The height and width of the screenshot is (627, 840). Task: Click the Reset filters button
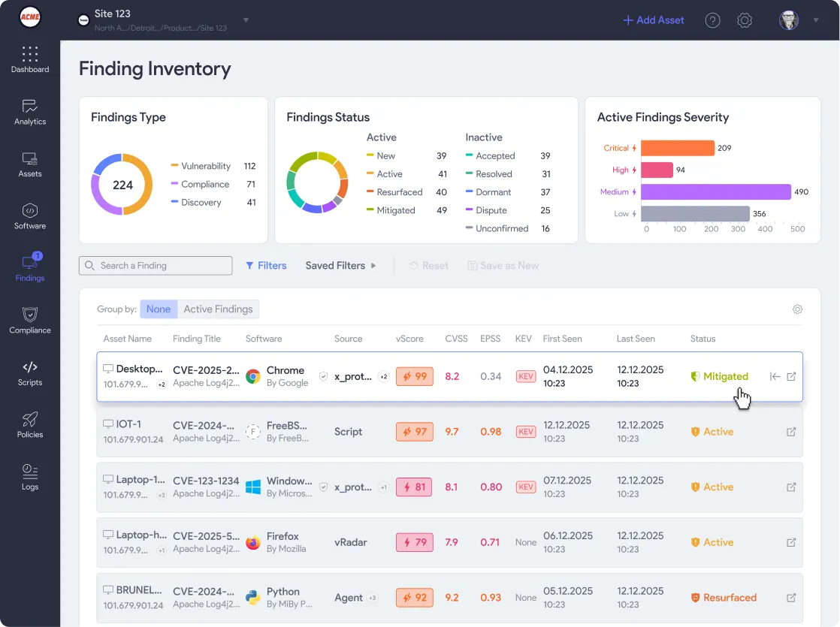[429, 266]
